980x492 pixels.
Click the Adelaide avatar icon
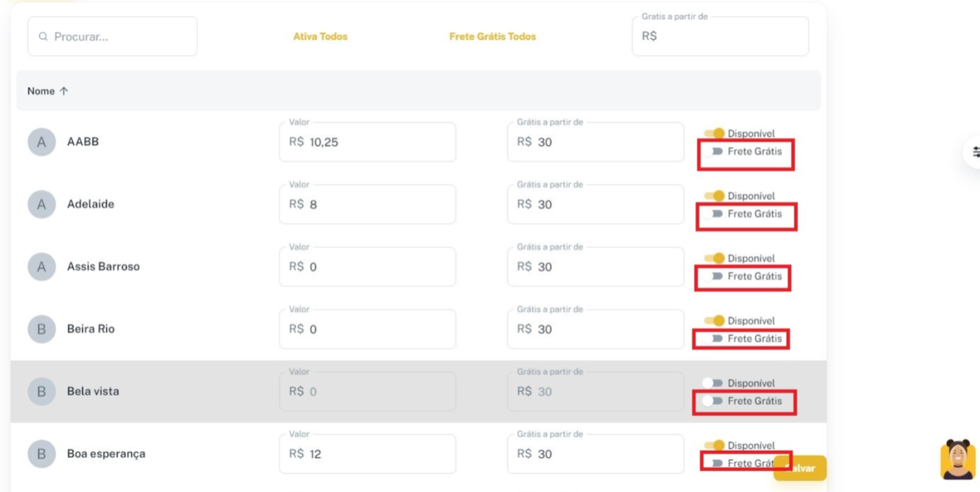click(41, 204)
